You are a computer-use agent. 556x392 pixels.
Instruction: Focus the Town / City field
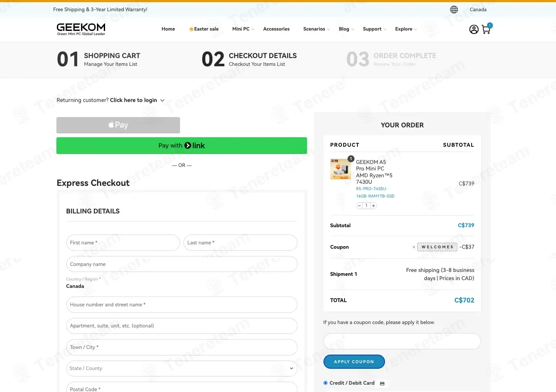click(x=182, y=347)
